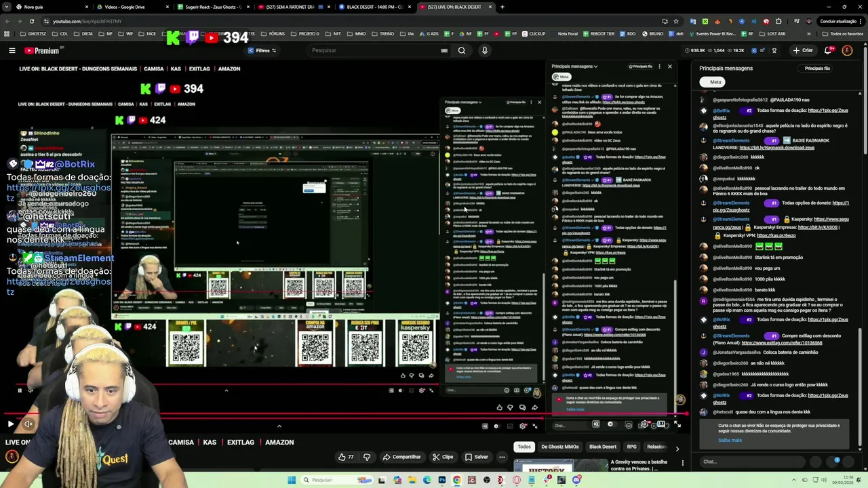This screenshot has height=488, width=868.
Task: Select De Ghostz MMOs chip
Action: tap(559, 447)
